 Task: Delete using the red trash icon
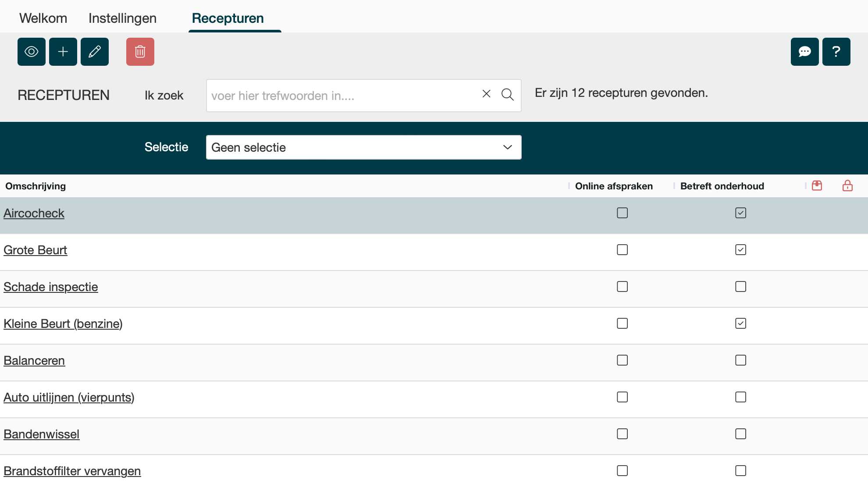pos(140,52)
